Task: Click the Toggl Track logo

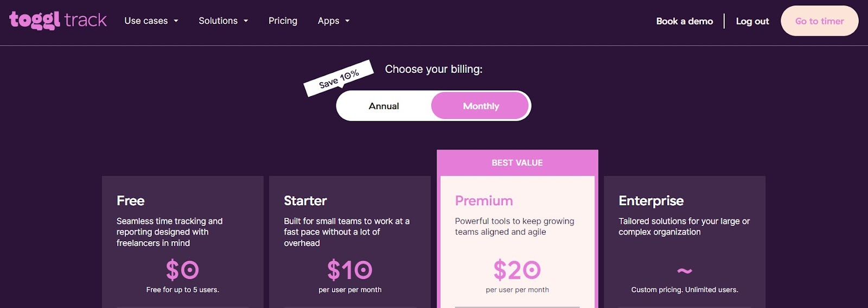Action: coord(58,21)
